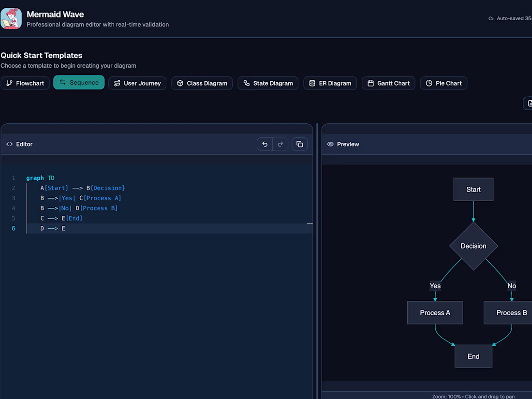Choose the Sequence template

(79, 83)
